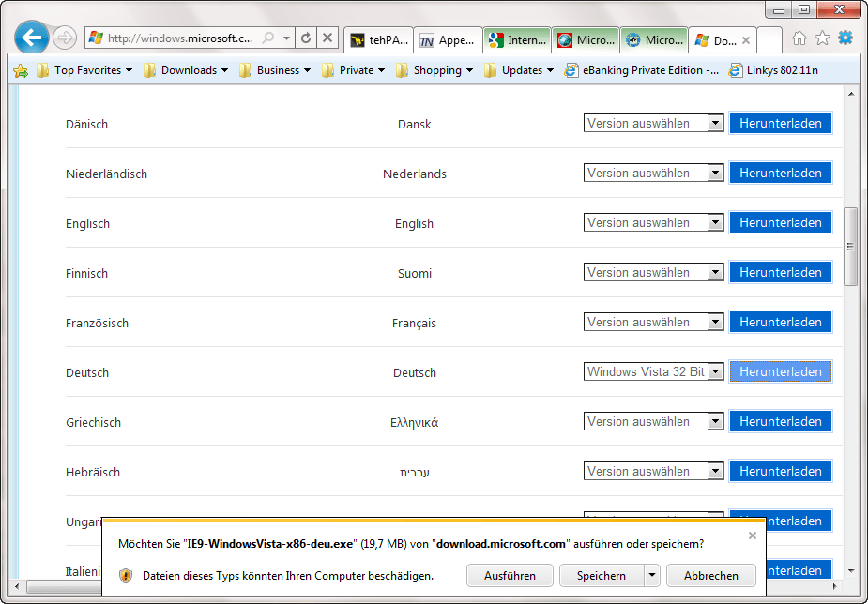Switch to the Intern... tab
Screen dimensions: 868x604
pos(517,40)
